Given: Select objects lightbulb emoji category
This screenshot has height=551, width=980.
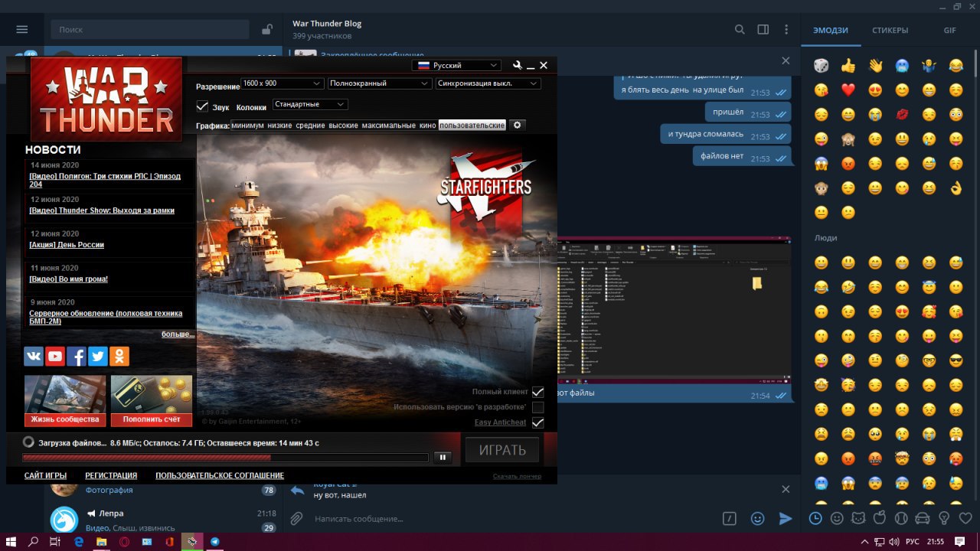Looking at the screenshot, I should click(944, 518).
